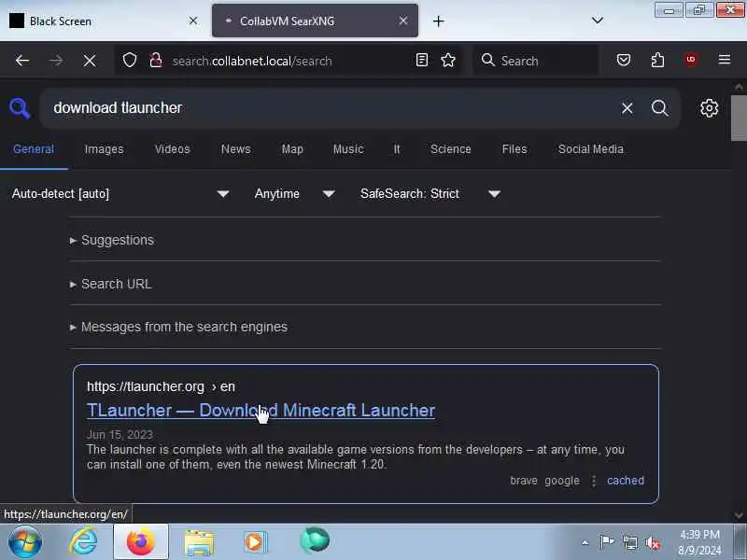Viewport: 747px width, 560px height.
Task: Open the Auto-detect language dropdown
Action: tap(120, 194)
